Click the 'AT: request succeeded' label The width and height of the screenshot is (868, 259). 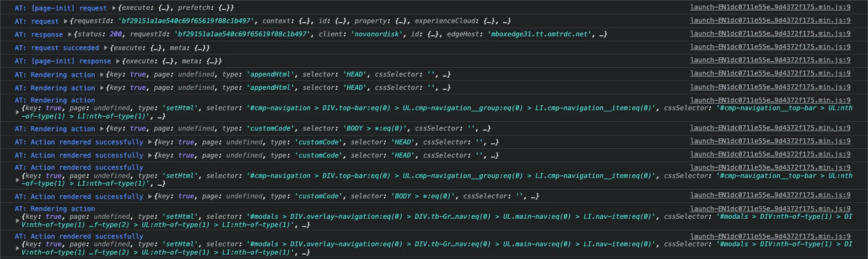[57, 48]
